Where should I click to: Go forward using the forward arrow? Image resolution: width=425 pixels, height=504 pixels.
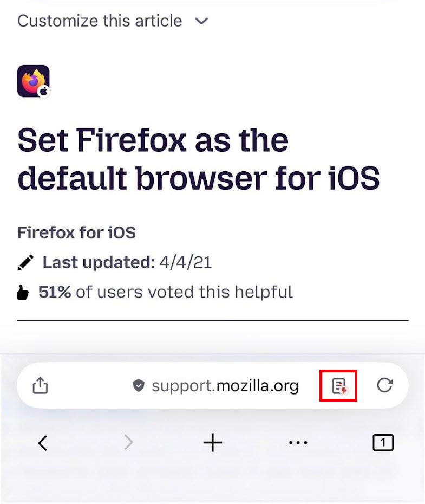[128, 443]
